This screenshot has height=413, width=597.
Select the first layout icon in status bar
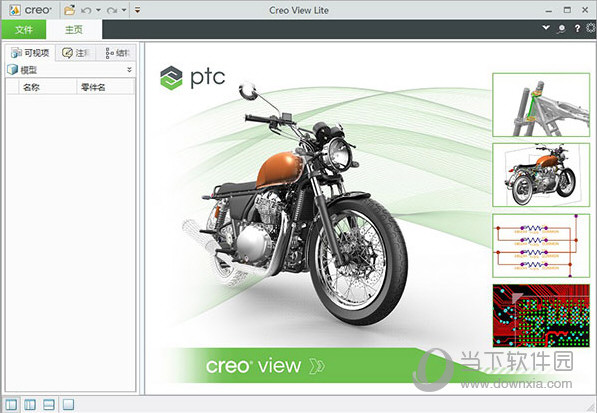click(x=11, y=404)
